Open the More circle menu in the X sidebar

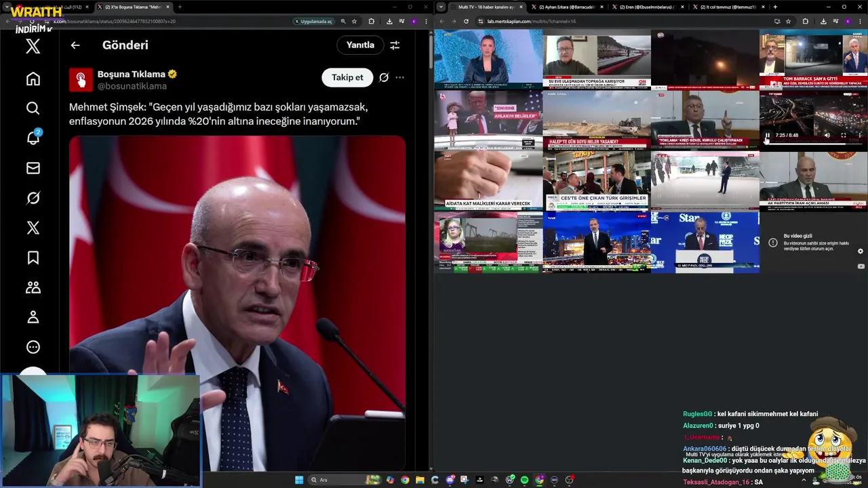tap(33, 347)
